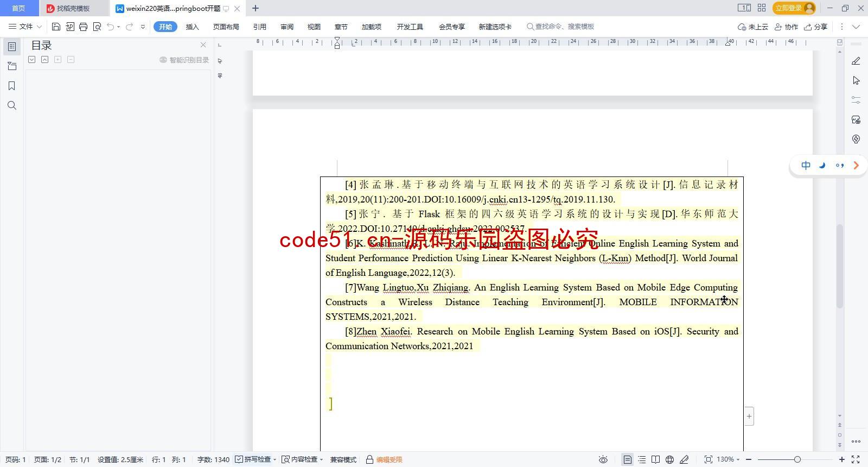Click the zoom slider handle
This screenshot has height=467, width=868.
coord(797,459)
